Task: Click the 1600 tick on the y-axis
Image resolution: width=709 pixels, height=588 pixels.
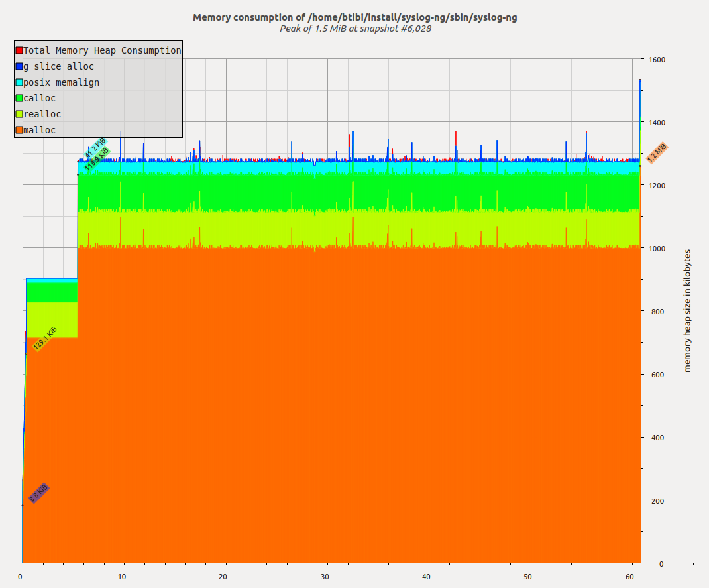Action: tap(657, 60)
